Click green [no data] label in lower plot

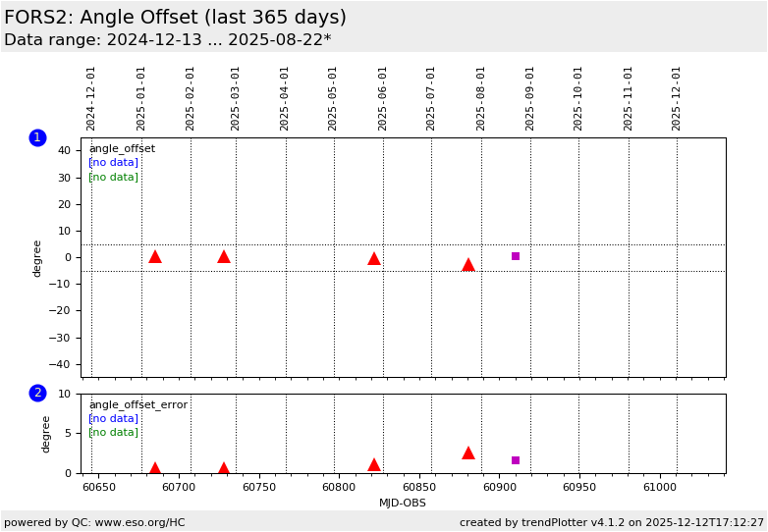coord(113,433)
